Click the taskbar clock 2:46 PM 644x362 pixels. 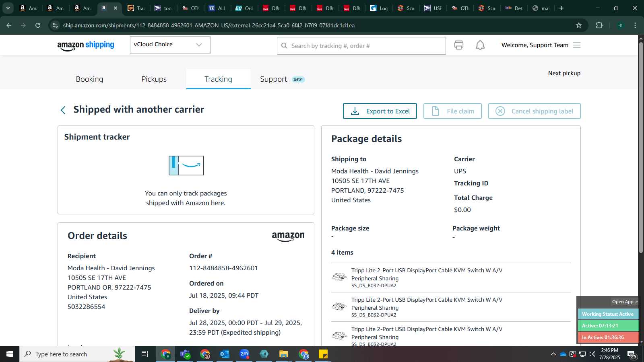[609, 350]
